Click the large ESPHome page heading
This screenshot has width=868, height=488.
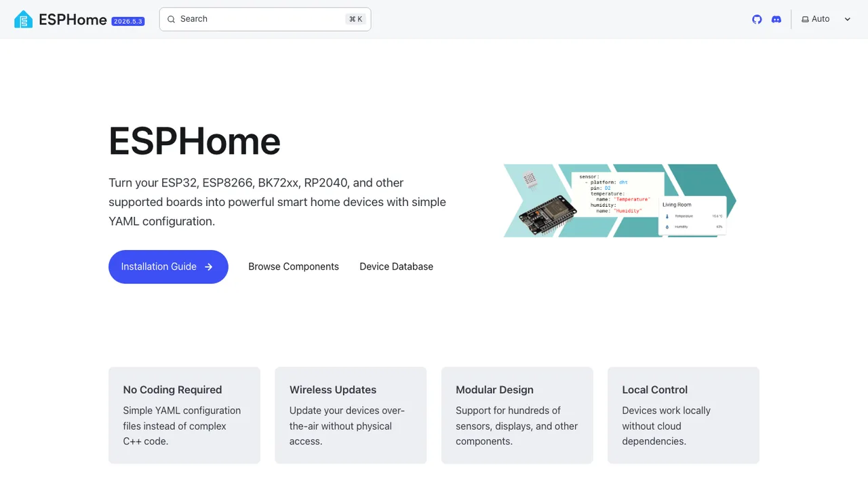click(195, 141)
